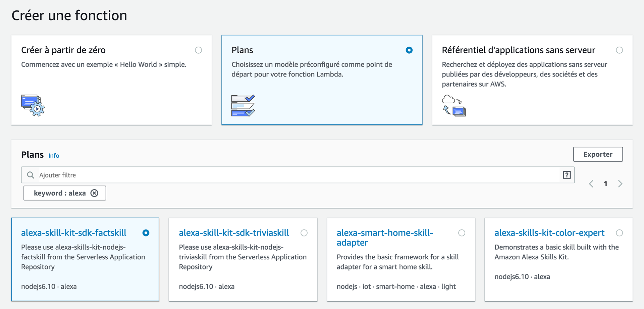Click the 'Ajouter filtre' search field

(298, 175)
